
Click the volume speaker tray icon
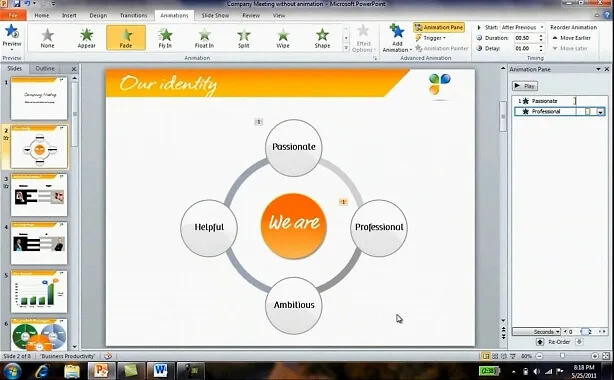(536, 371)
